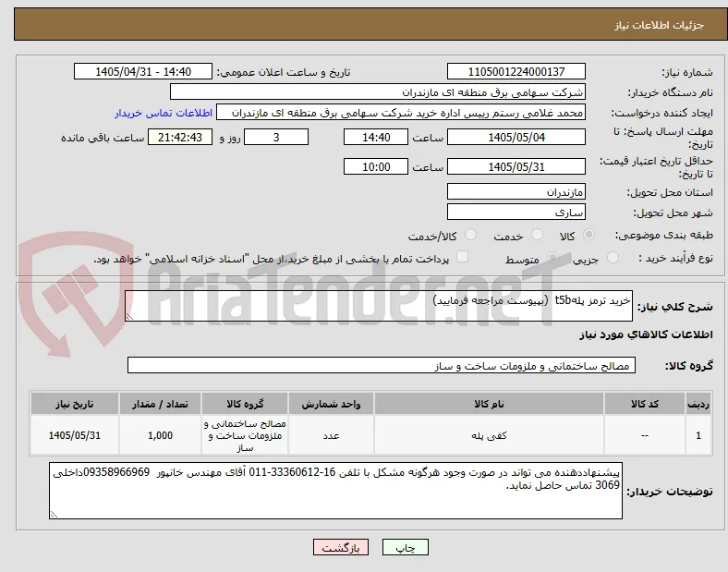Click the واحد شمارش column header
The height and width of the screenshot is (572, 728).
(x=331, y=404)
